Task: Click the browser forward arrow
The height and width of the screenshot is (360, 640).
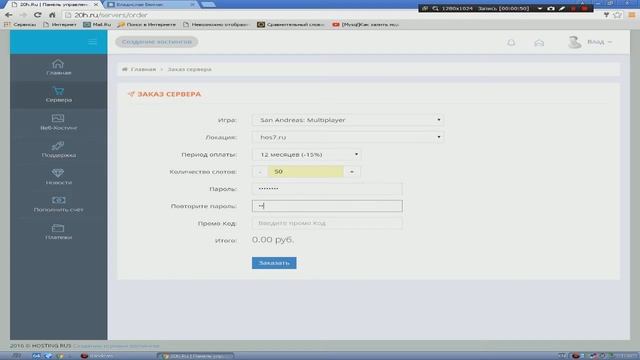Action: coord(23,15)
